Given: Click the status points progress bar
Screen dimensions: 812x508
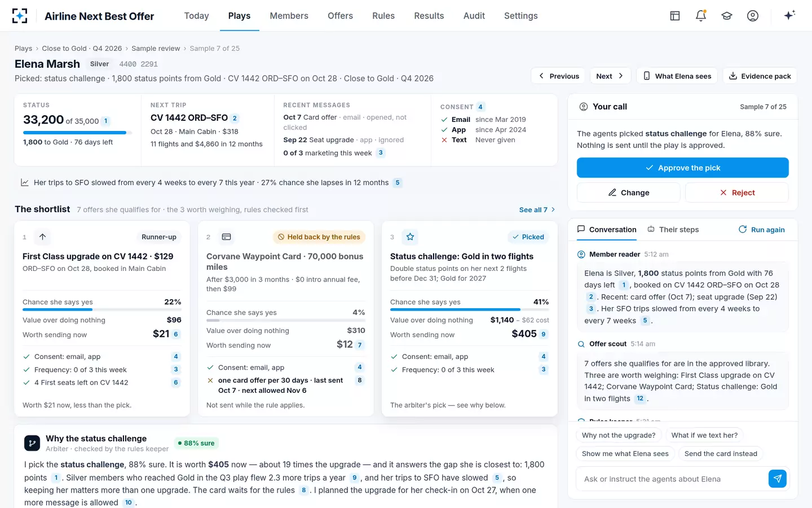Looking at the screenshot, I should click(x=77, y=133).
